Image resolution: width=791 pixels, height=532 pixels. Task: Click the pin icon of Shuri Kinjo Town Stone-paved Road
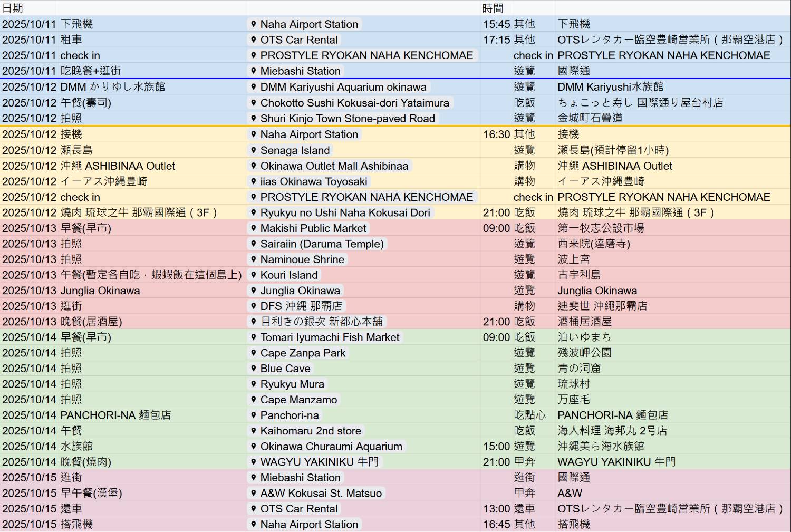click(254, 118)
